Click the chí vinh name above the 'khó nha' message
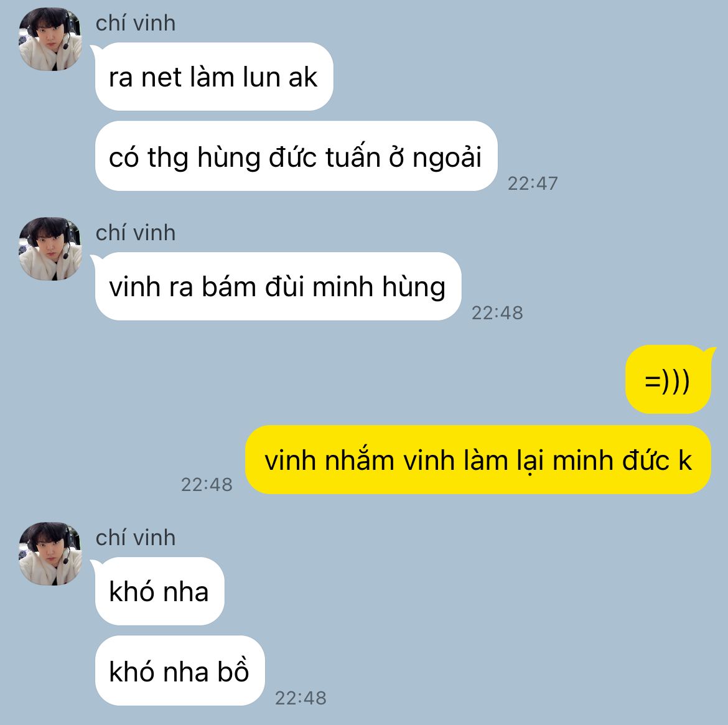Image resolution: width=728 pixels, height=725 pixels. click(136, 538)
